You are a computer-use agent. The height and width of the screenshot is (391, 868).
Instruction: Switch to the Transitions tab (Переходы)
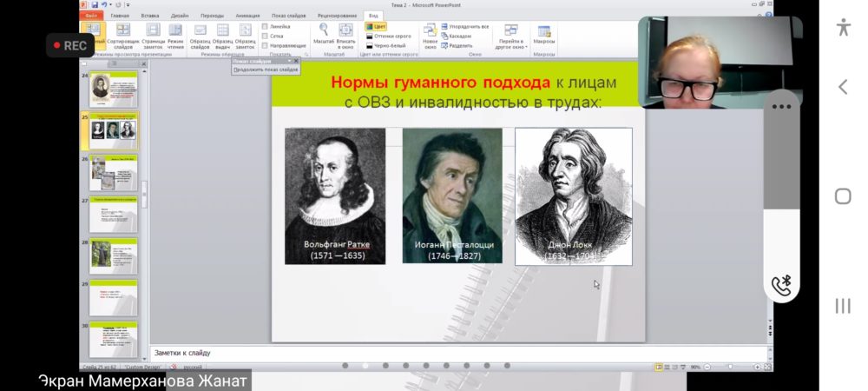[212, 16]
